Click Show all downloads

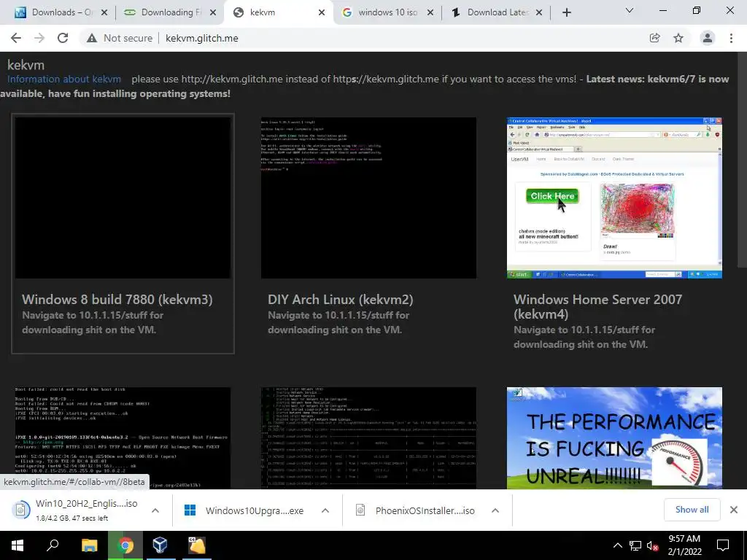click(692, 510)
